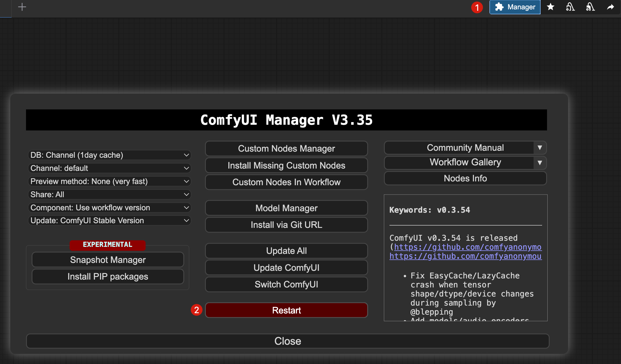Open the DB Channel cache dropdown
The image size is (621, 364).
pos(109,155)
